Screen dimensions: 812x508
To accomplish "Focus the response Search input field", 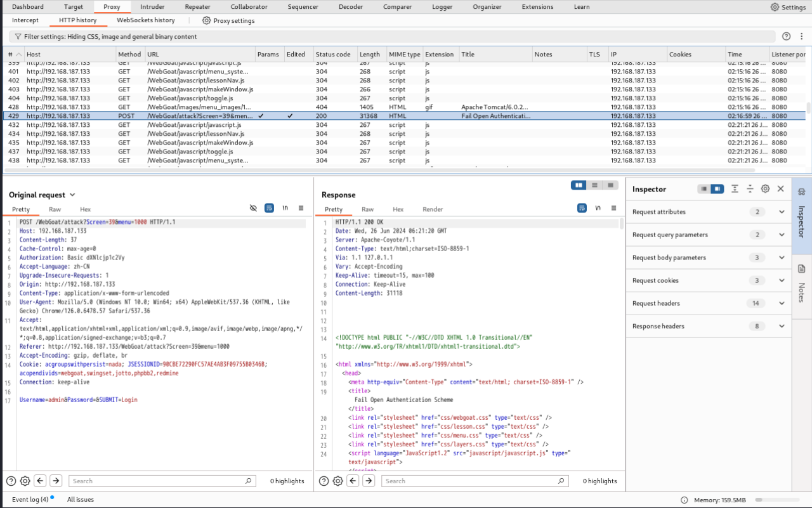I will point(475,481).
